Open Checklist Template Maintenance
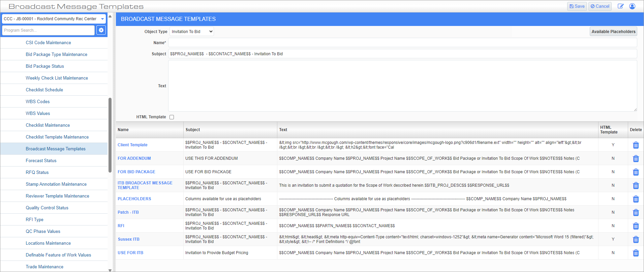The height and width of the screenshot is (272, 644). (57, 137)
